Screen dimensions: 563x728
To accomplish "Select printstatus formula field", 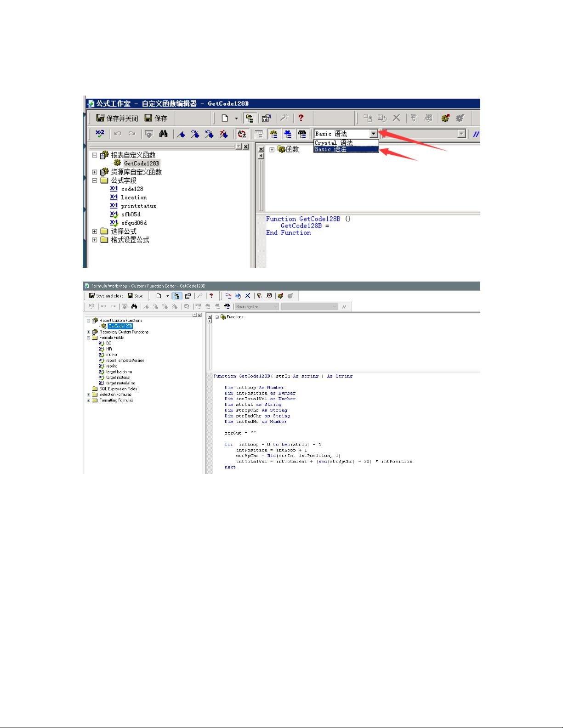I will click(138, 206).
